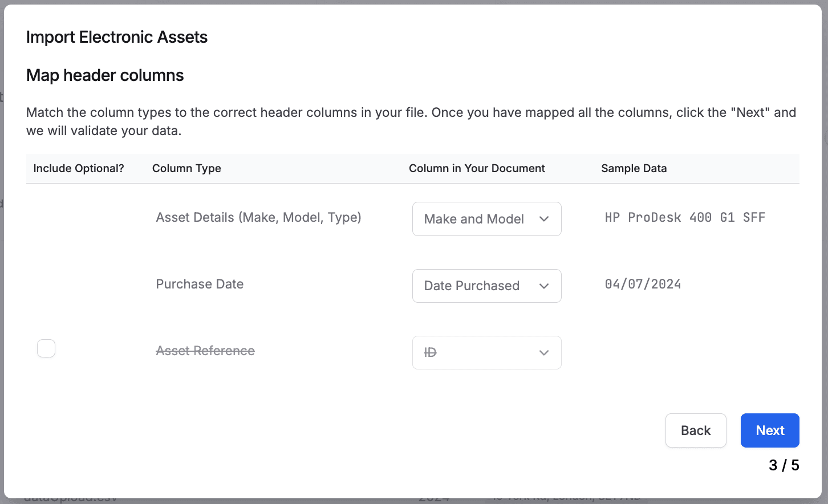Go back using the Back button
The width and height of the screenshot is (828, 504).
(696, 430)
